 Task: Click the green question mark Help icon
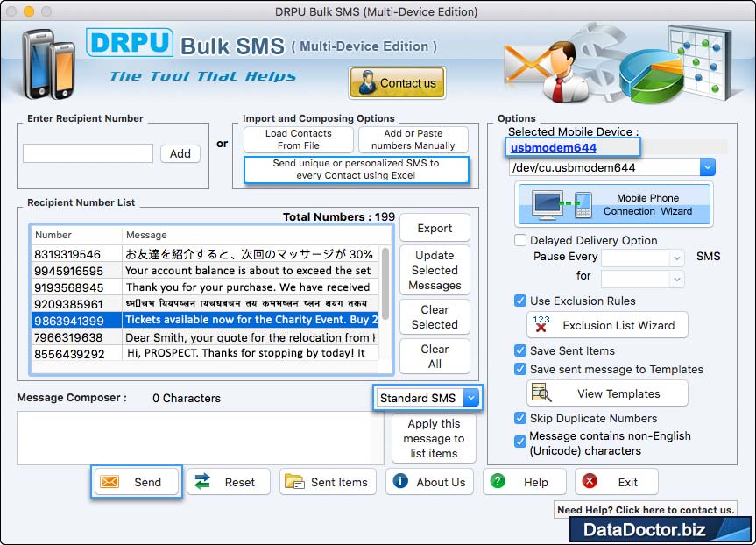point(498,481)
